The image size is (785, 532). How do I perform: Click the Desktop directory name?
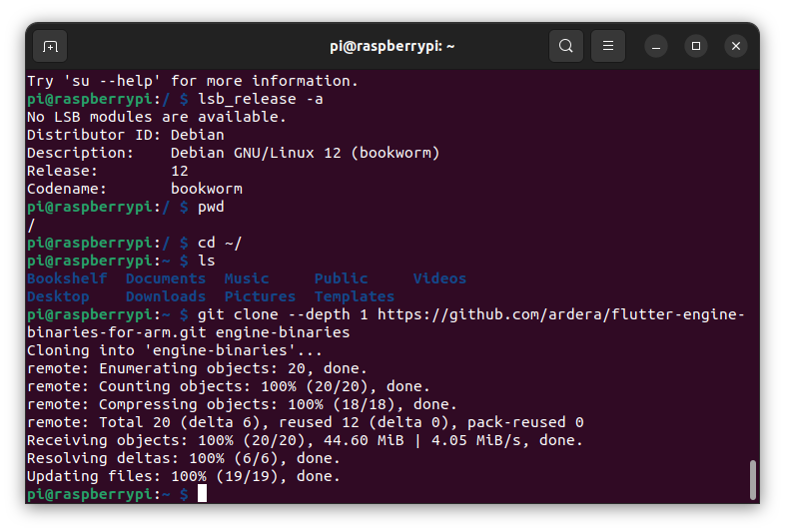pyautogui.click(x=58, y=296)
